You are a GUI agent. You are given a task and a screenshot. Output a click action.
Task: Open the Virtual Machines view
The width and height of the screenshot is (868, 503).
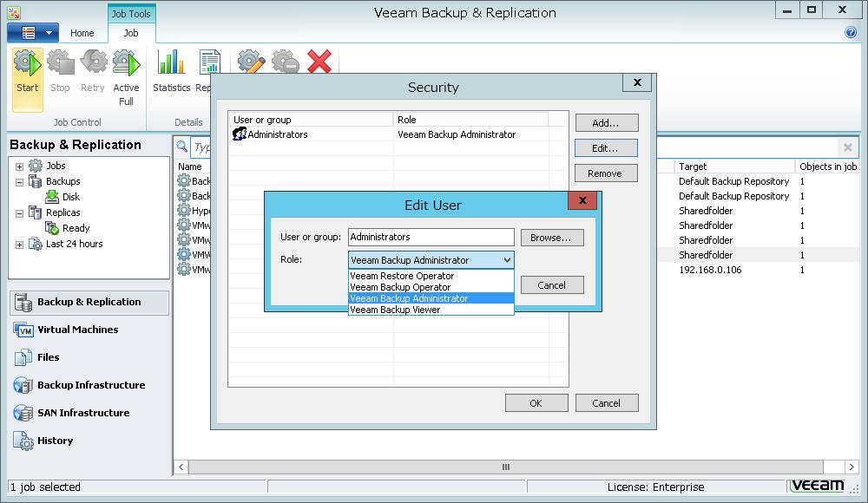point(89,330)
